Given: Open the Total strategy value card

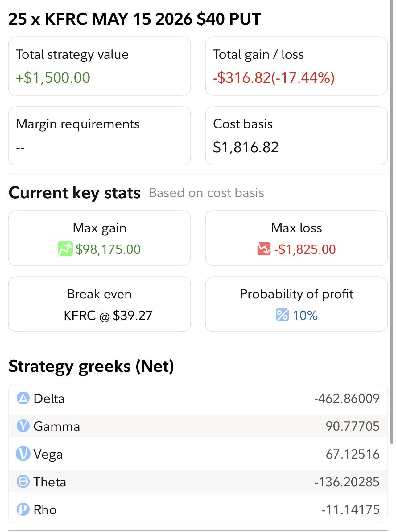Looking at the screenshot, I should [x=99, y=66].
